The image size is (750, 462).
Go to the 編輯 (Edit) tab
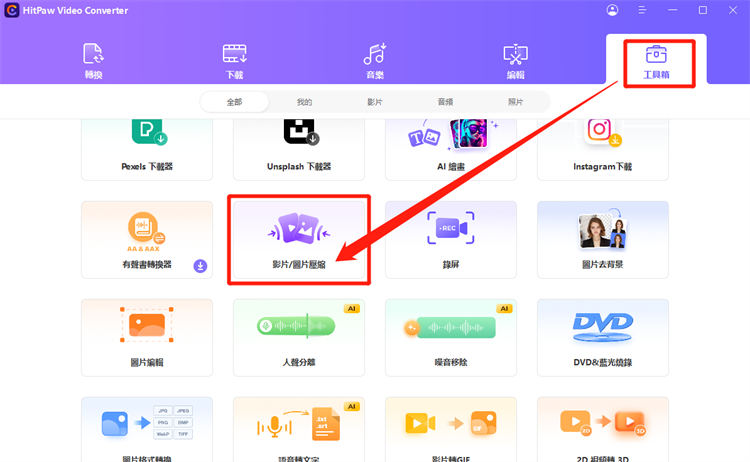[x=516, y=61]
